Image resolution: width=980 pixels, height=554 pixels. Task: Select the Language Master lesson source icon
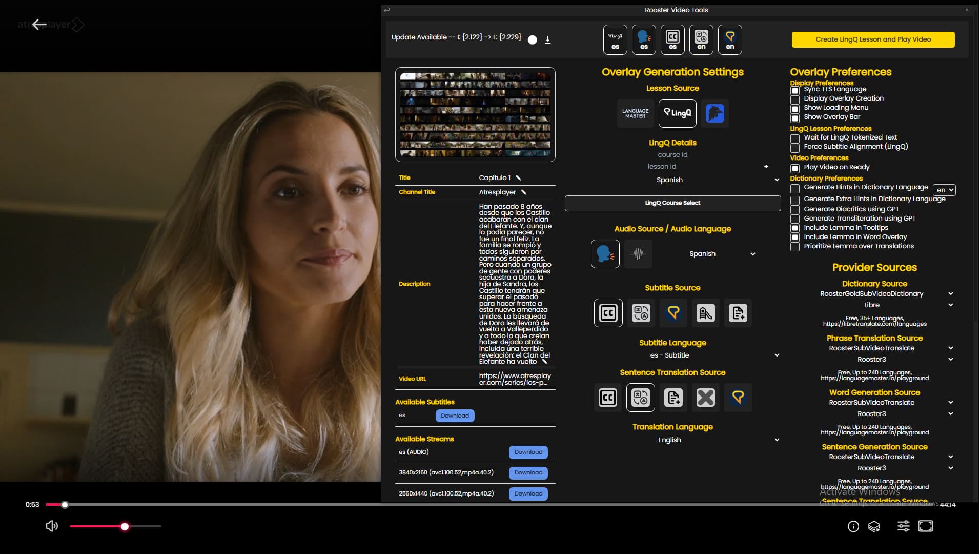click(635, 113)
